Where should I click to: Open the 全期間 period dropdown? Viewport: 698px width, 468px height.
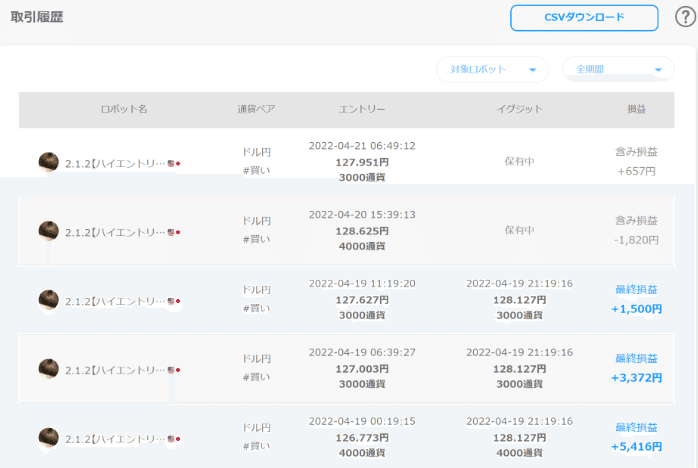[x=618, y=69]
